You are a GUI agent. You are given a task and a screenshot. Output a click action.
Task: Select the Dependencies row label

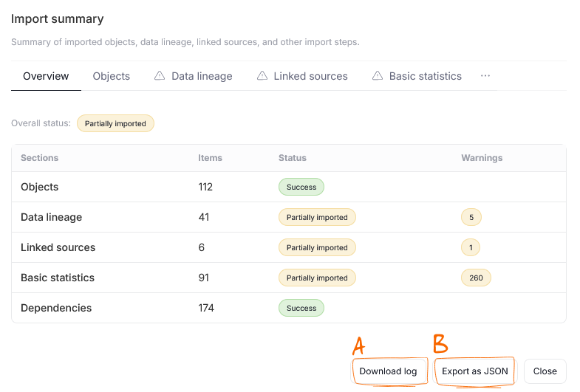click(x=56, y=308)
